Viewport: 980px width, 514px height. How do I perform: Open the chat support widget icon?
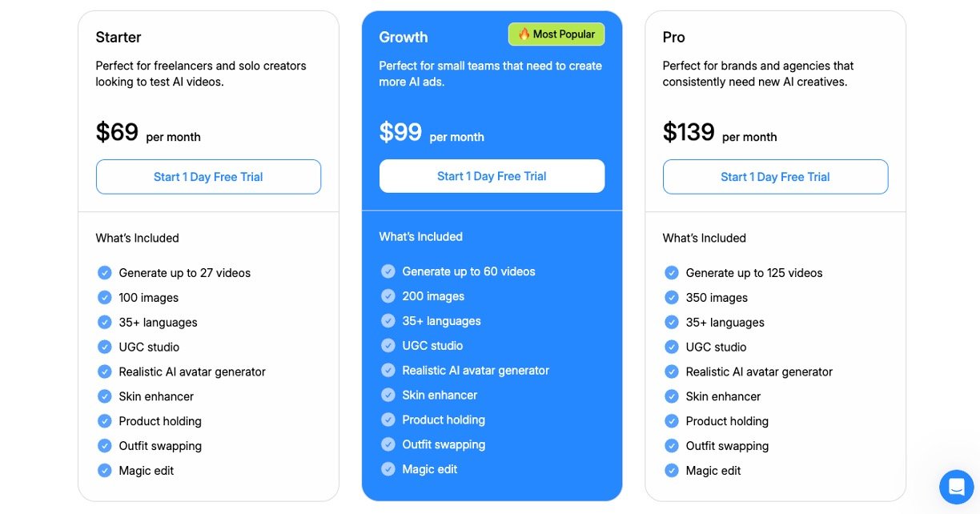click(x=956, y=486)
